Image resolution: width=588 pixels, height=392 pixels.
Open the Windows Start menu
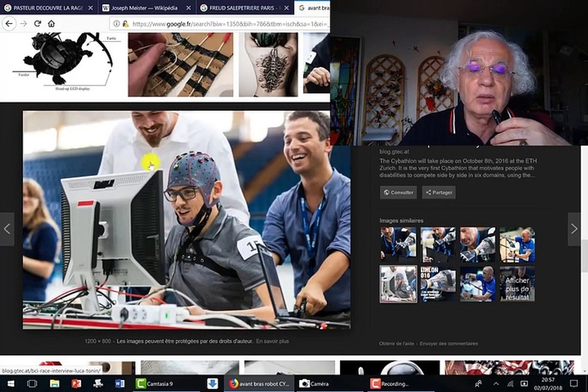[10, 384]
